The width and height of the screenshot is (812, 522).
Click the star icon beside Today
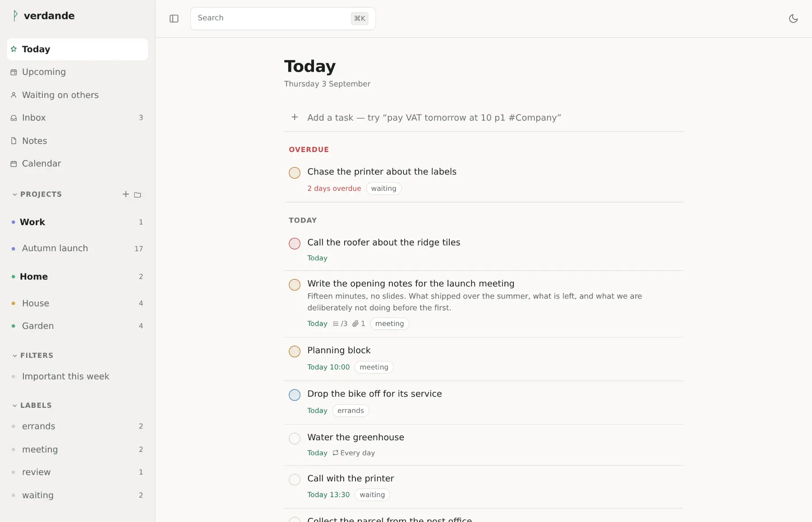(x=14, y=49)
